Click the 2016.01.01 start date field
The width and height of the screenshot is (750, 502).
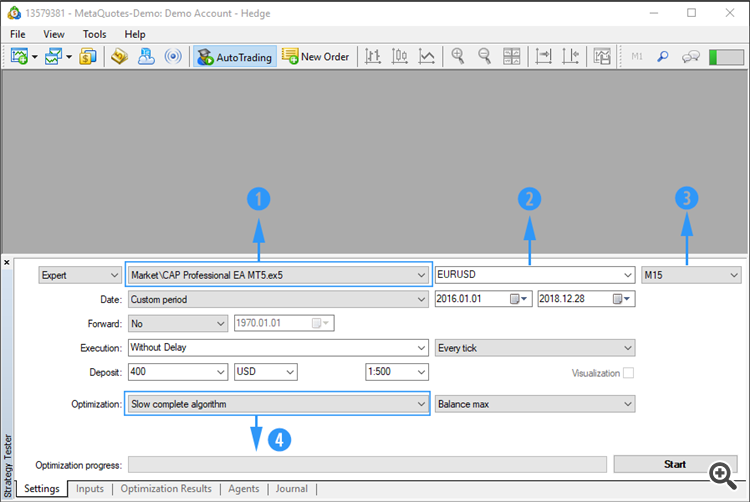(483, 299)
